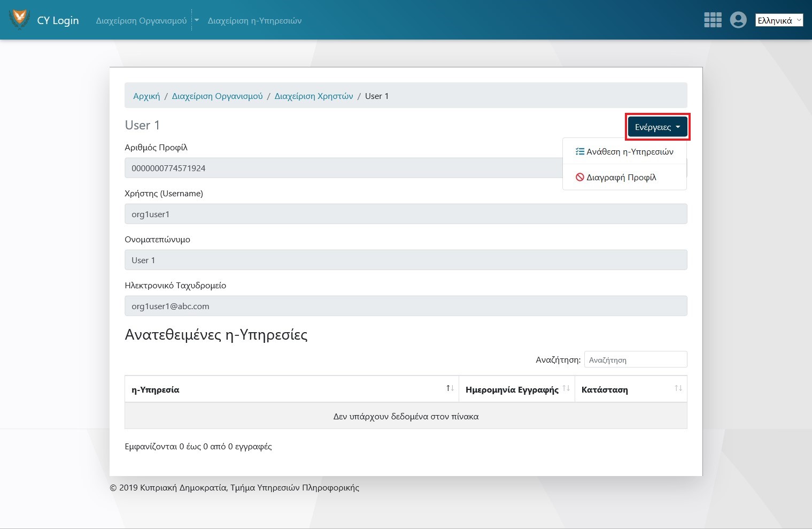This screenshot has width=812, height=529.
Task: Click the Αναζήτηση search field
Action: coord(635,360)
